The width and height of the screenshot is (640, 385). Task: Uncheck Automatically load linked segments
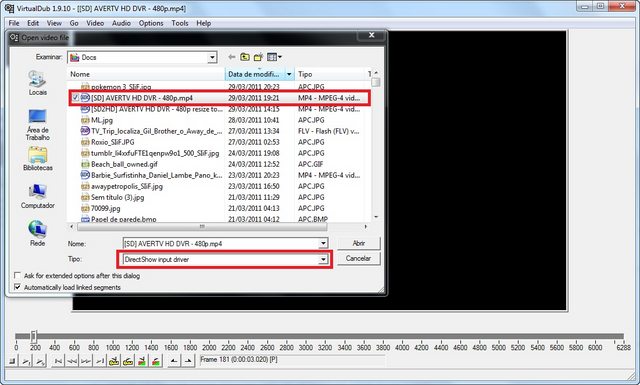click(x=18, y=287)
